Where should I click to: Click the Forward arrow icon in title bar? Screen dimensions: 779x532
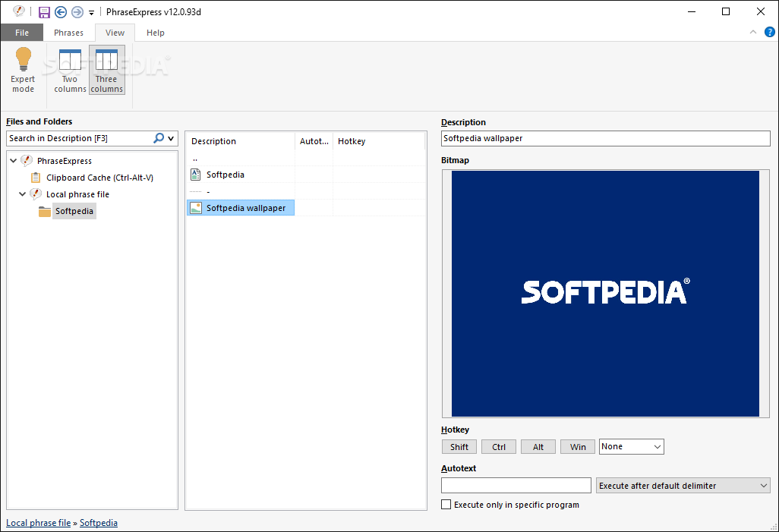point(77,12)
